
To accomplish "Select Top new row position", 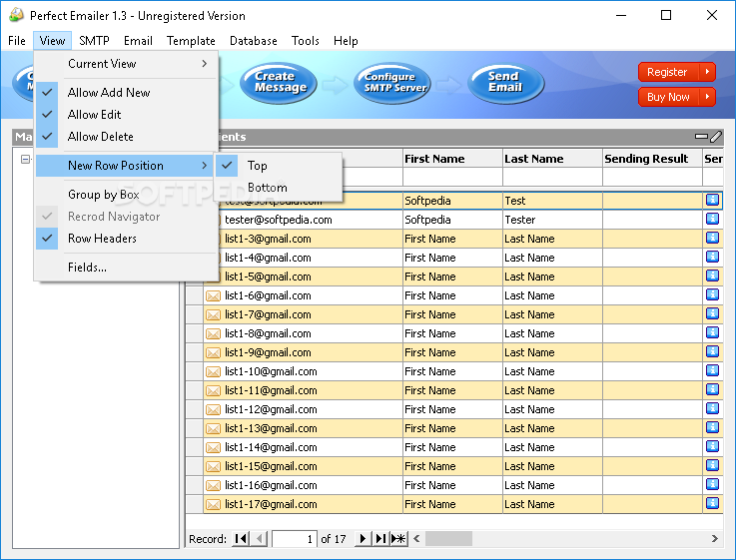I will click(278, 166).
